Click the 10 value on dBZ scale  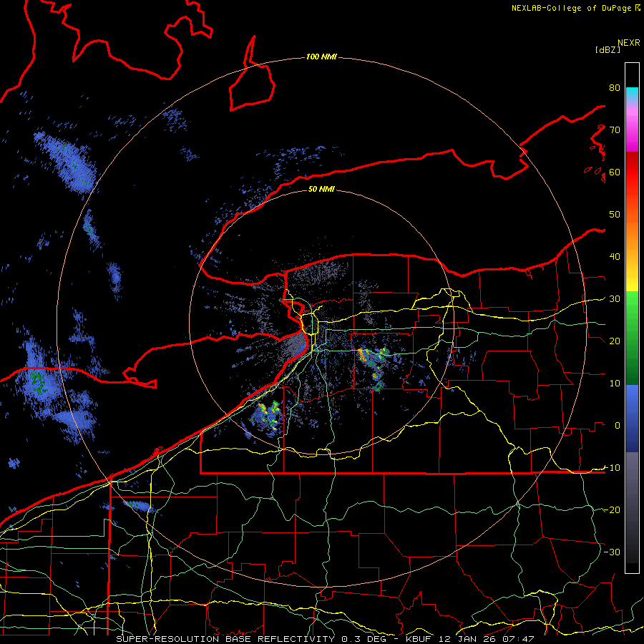point(615,384)
